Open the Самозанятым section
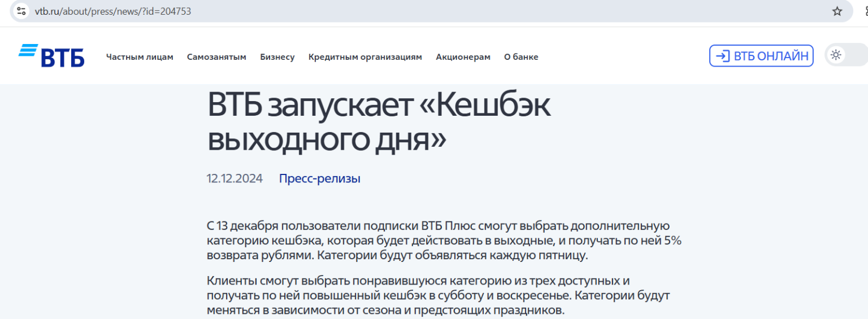 point(216,57)
